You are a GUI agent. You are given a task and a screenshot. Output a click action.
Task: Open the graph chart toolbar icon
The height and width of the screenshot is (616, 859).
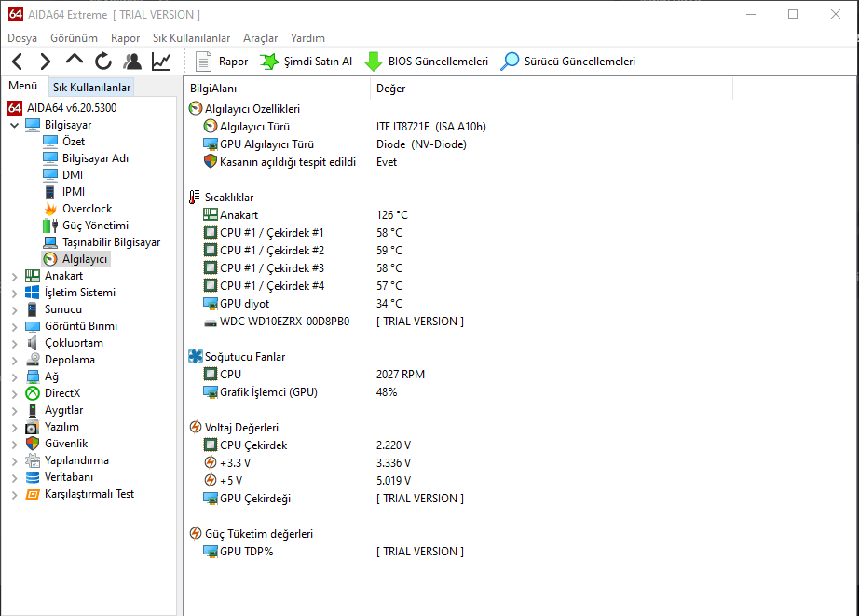(x=161, y=62)
